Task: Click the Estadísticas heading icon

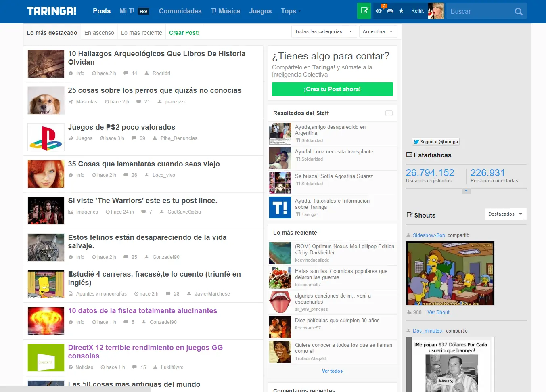Action: pyautogui.click(x=409, y=155)
